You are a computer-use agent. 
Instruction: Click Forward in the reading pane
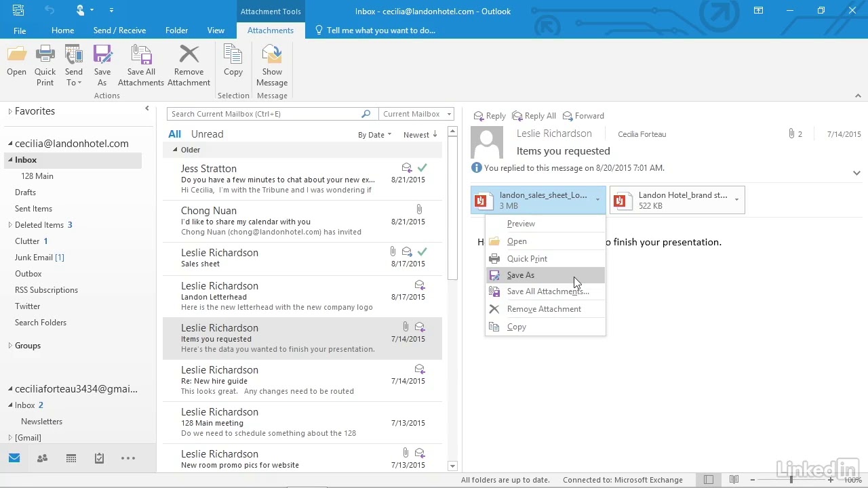583,116
